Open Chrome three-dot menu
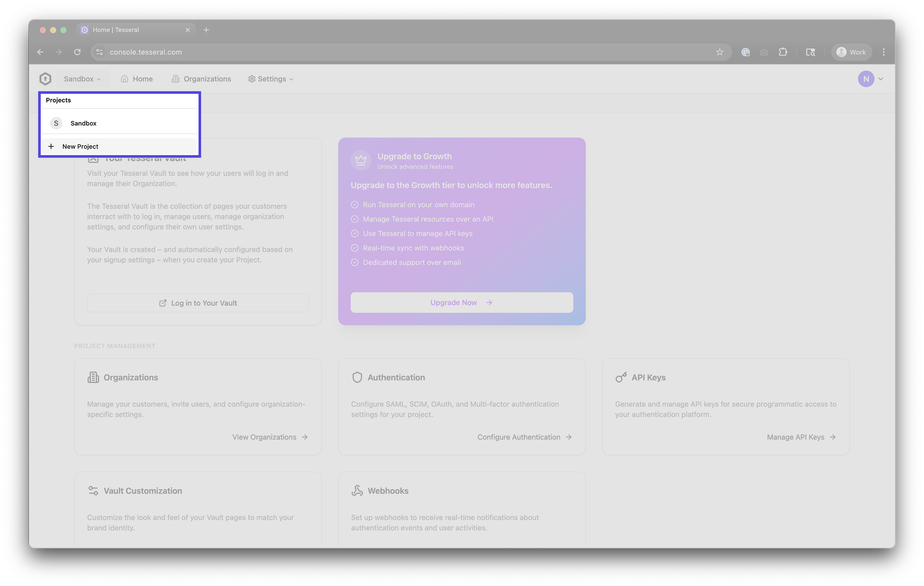The width and height of the screenshot is (924, 586). 884,52
